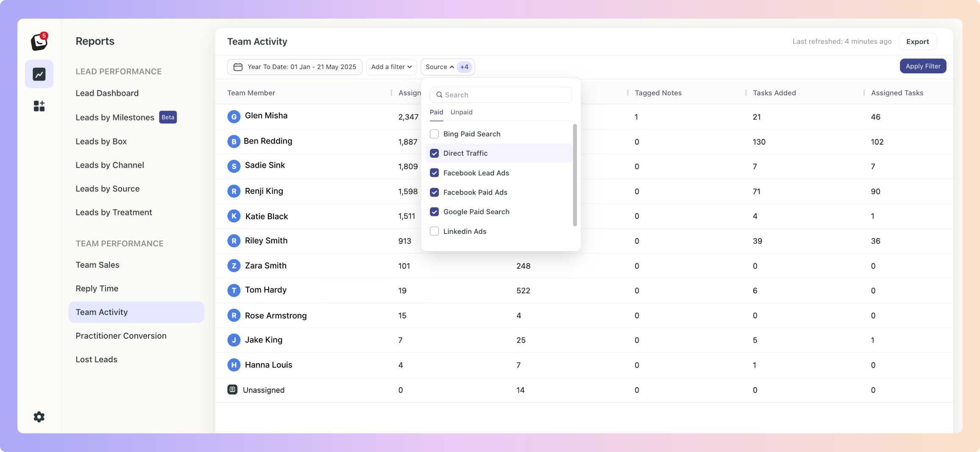The width and height of the screenshot is (980, 452).
Task: Uncheck the Facebook Lead Ads checkbox
Action: (x=434, y=173)
